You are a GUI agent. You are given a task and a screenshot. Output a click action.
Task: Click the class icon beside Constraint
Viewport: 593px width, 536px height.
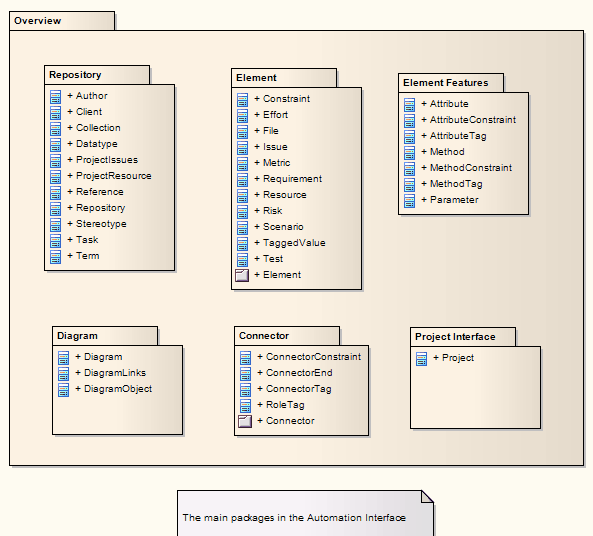(x=242, y=99)
